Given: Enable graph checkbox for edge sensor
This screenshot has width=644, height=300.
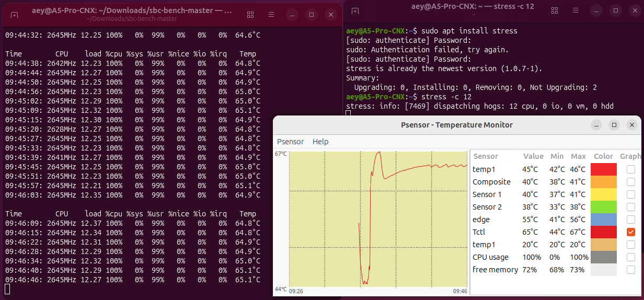Looking at the screenshot, I should point(631,220).
